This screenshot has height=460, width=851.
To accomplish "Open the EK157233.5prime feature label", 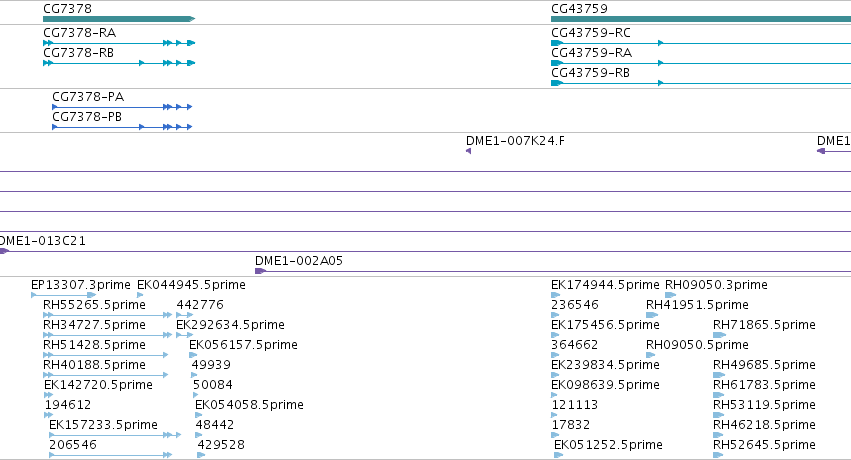I will coord(103,425).
